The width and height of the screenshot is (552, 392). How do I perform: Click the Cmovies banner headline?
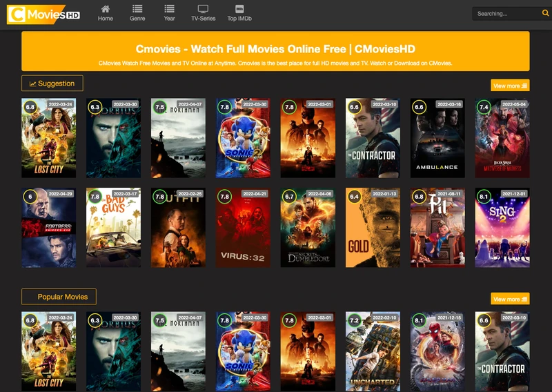coord(275,48)
